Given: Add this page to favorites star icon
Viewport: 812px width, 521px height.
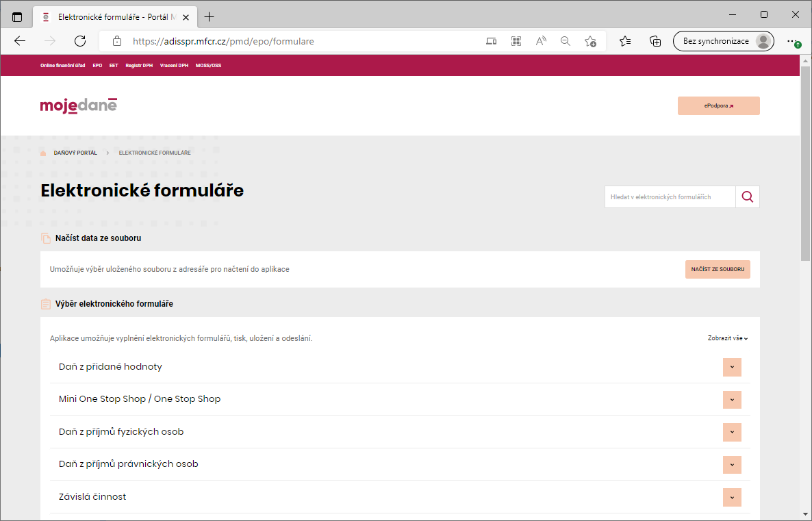Looking at the screenshot, I should tap(590, 41).
